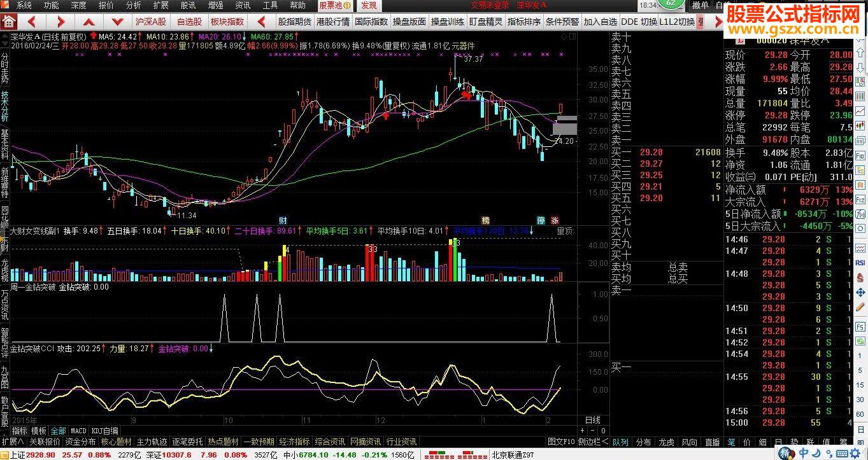Screen dimensions: 868x460
Task: Click 操盘训练 toolbar button
Action: point(447,22)
